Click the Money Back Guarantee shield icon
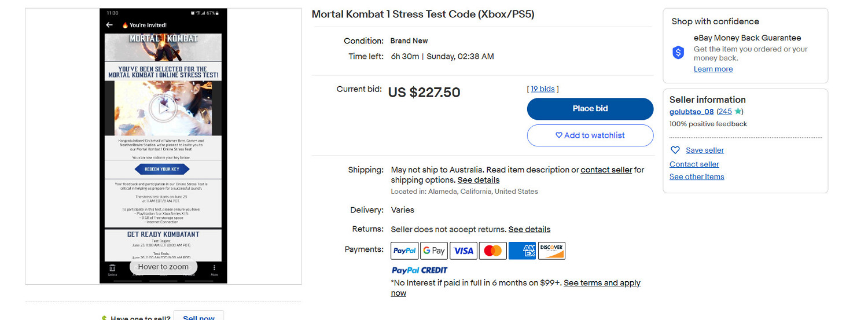 pos(678,53)
